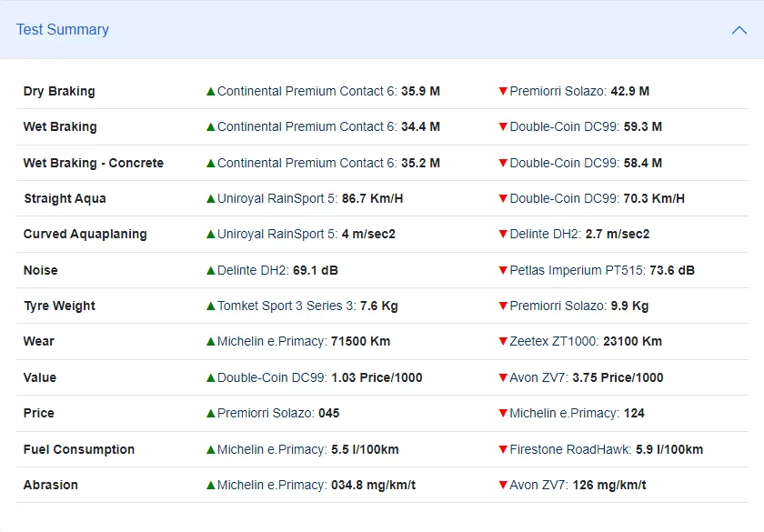Select green triangle in Fuel Consumption row
Image resolution: width=764 pixels, height=532 pixels.
coord(211,449)
